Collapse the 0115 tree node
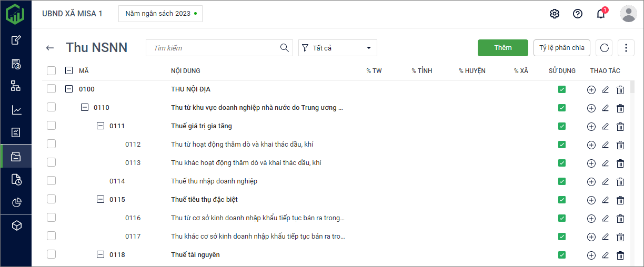 pos(100,199)
